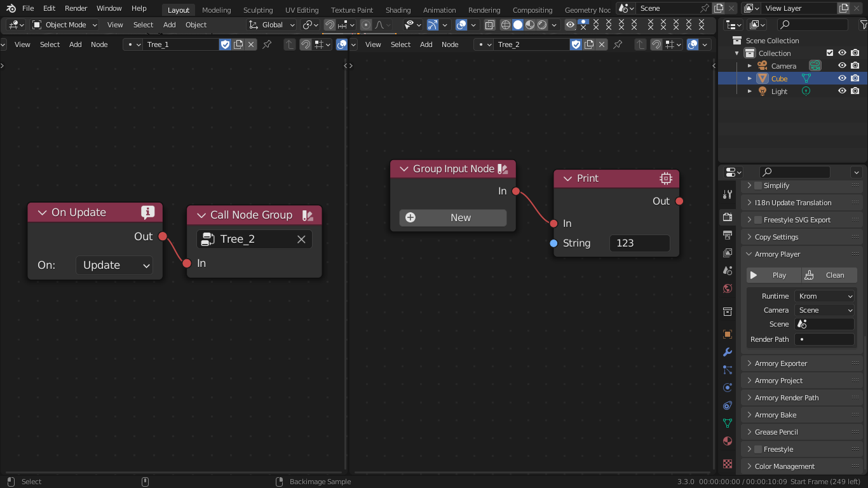
Task: Open the Object Data properties tab icon
Action: click(728, 423)
